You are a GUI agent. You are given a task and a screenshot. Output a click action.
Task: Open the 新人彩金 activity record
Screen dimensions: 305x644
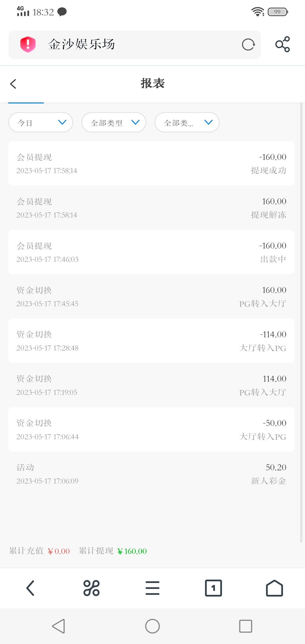click(x=151, y=474)
